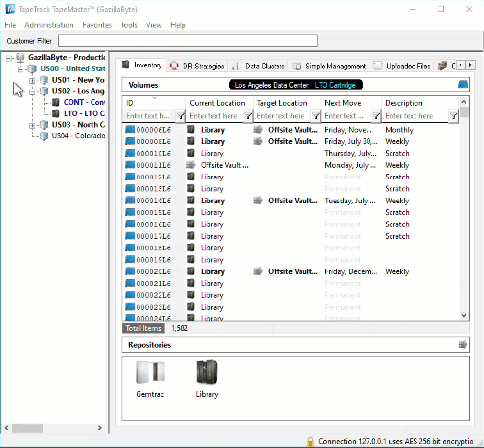Expand the US01 - New York tree node
The height and width of the screenshot is (448, 484).
tap(32, 81)
